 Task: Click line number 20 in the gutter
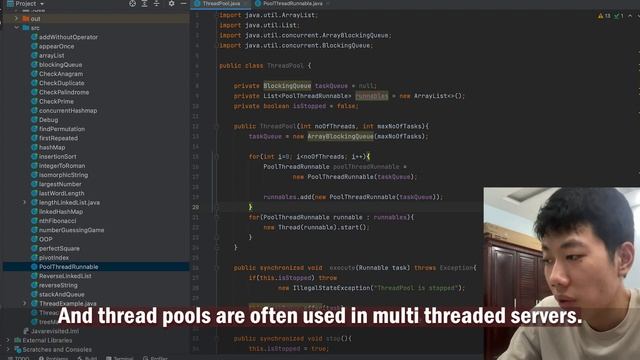pos(196,207)
